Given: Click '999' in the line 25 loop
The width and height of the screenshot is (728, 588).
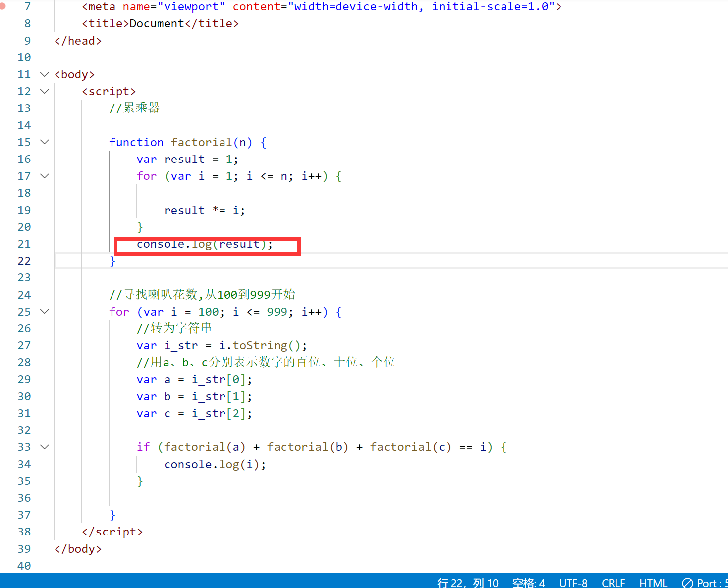Looking at the screenshot, I should pos(277,312).
